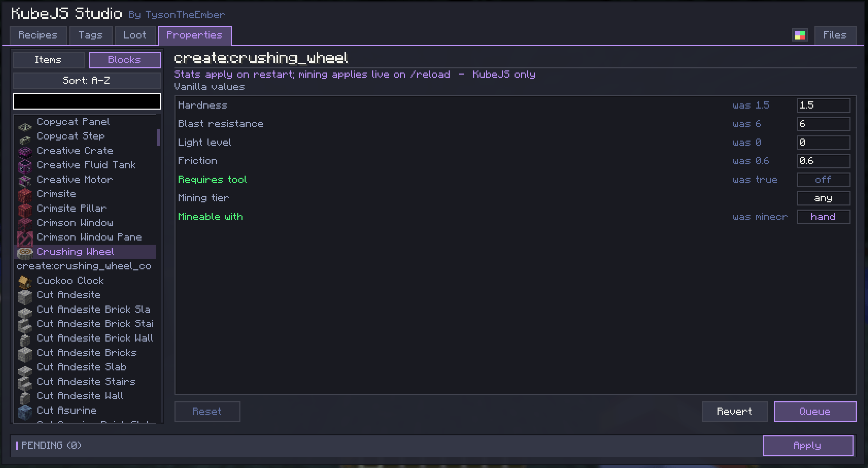Open the Loot tab

(135, 35)
